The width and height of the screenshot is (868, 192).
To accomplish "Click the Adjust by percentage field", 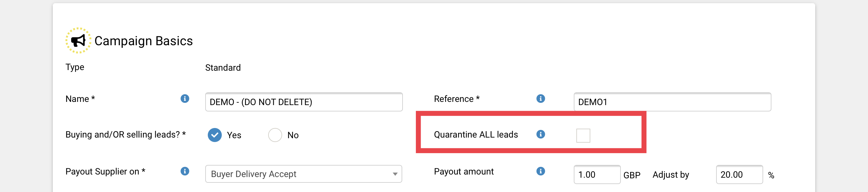I will tap(739, 174).
